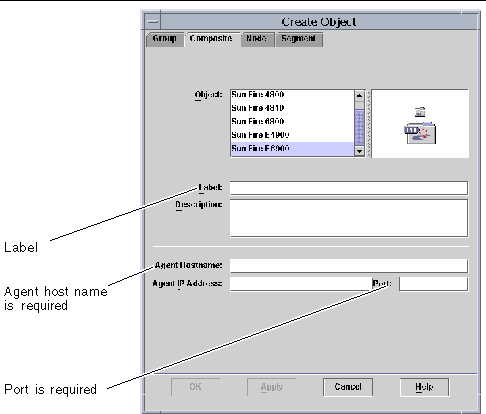Select Sun Fire 6800 in Object list
486x414 pixels.
[292, 122]
